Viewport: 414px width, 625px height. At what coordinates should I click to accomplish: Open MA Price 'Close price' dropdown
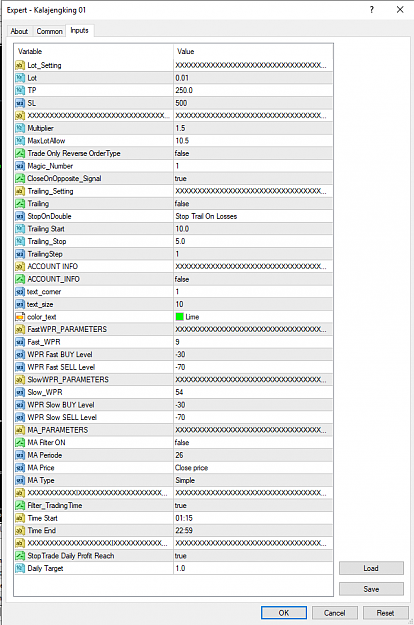[x=253, y=468]
